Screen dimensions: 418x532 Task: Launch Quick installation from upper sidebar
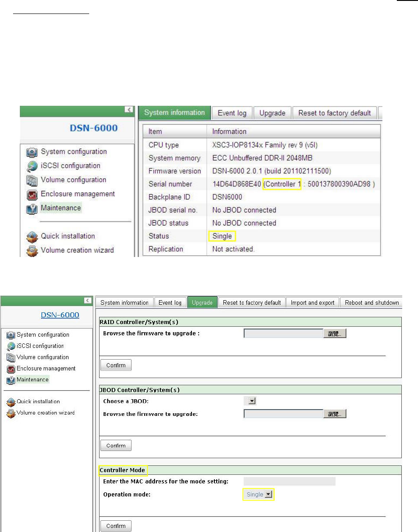click(68, 236)
